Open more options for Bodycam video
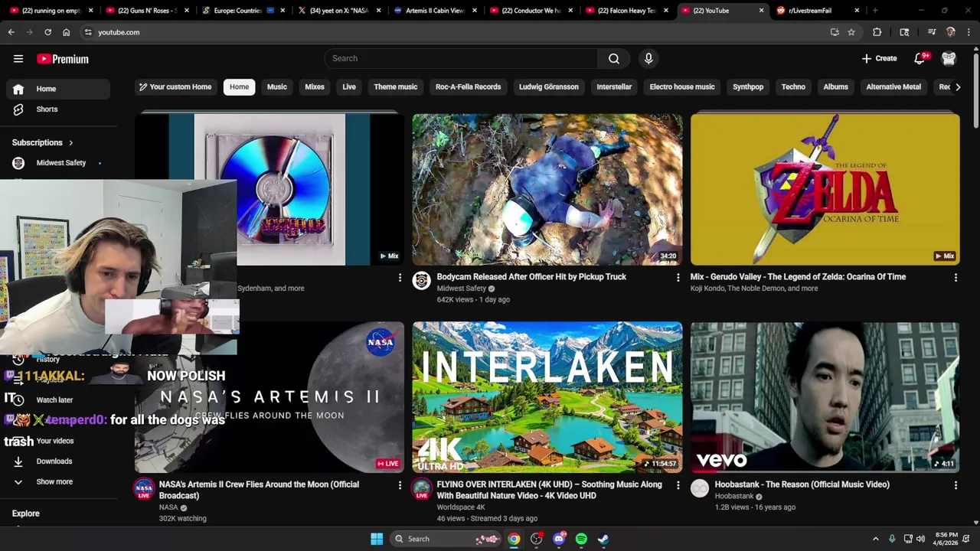 [678, 278]
